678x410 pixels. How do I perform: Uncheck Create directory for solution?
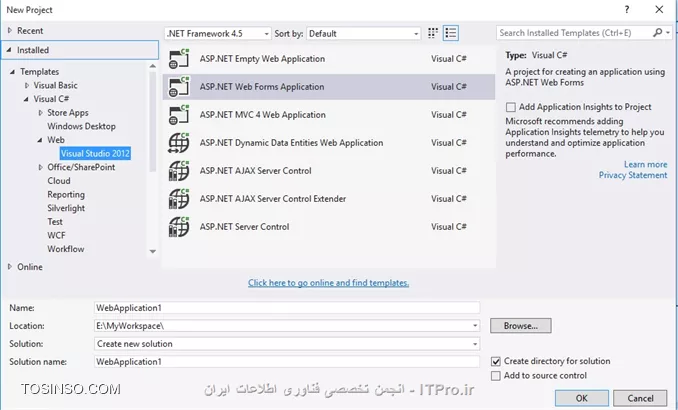point(496,361)
